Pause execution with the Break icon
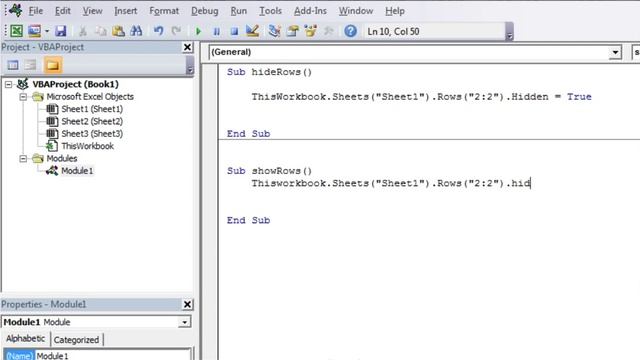The height and width of the screenshot is (360, 640). coord(217,31)
